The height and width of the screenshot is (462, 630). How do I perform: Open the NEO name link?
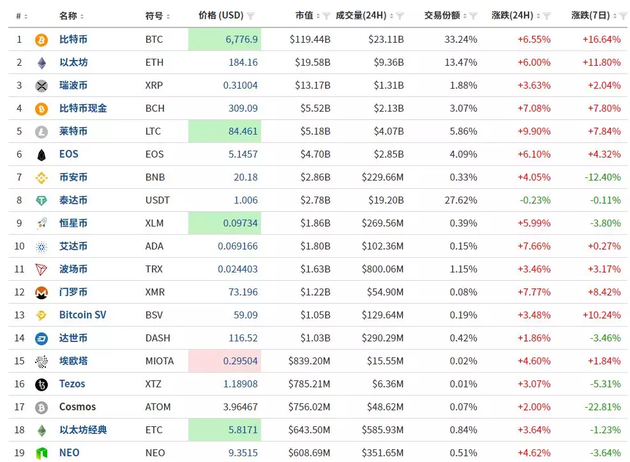pos(69,453)
